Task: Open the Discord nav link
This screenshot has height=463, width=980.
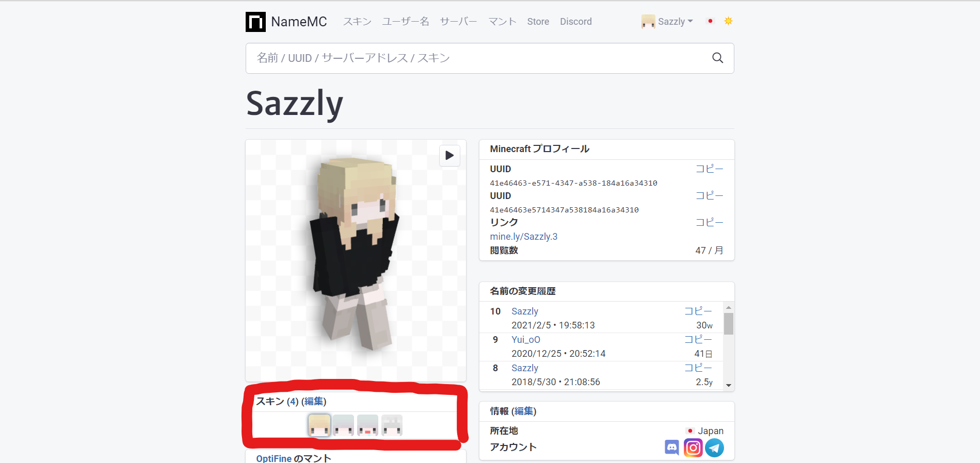Action: click(576, 22)
